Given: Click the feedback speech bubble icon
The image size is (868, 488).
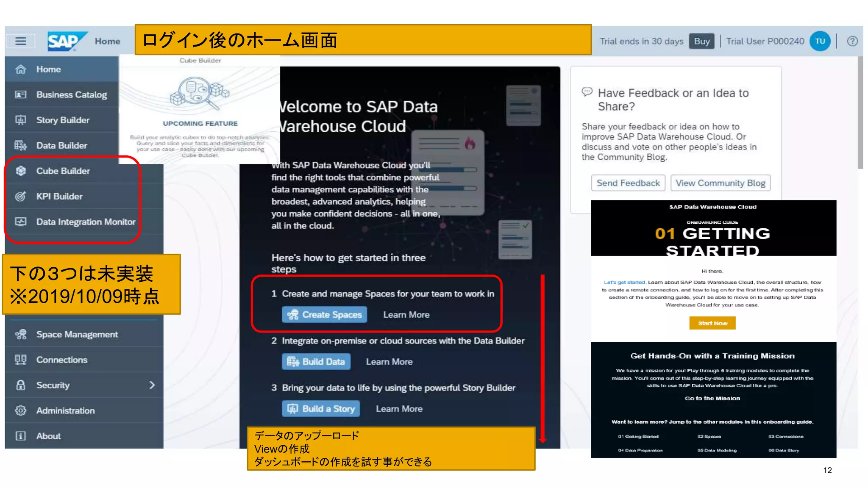Looking at the screenshot, I should pyautogui.click(x=587, y=92).
